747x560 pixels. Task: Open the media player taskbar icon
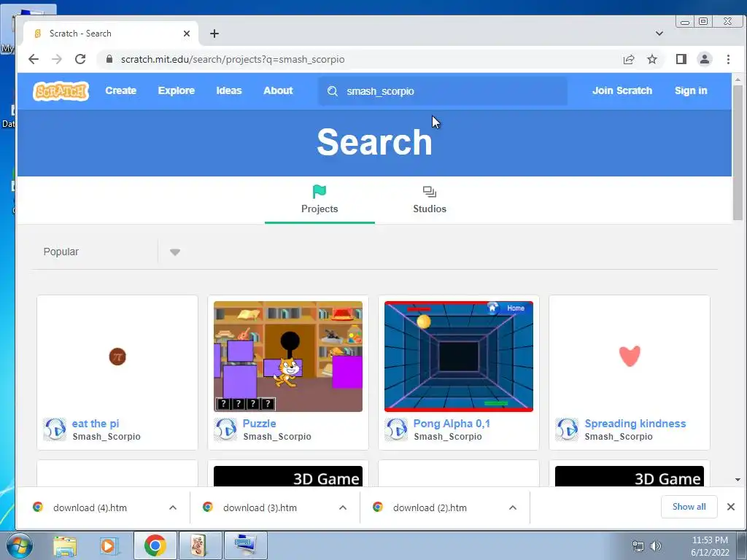(108, 545)
